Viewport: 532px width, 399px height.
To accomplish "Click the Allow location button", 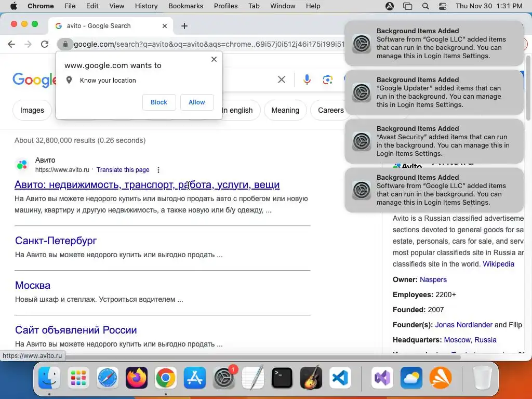I will click(x=197, y=102).
